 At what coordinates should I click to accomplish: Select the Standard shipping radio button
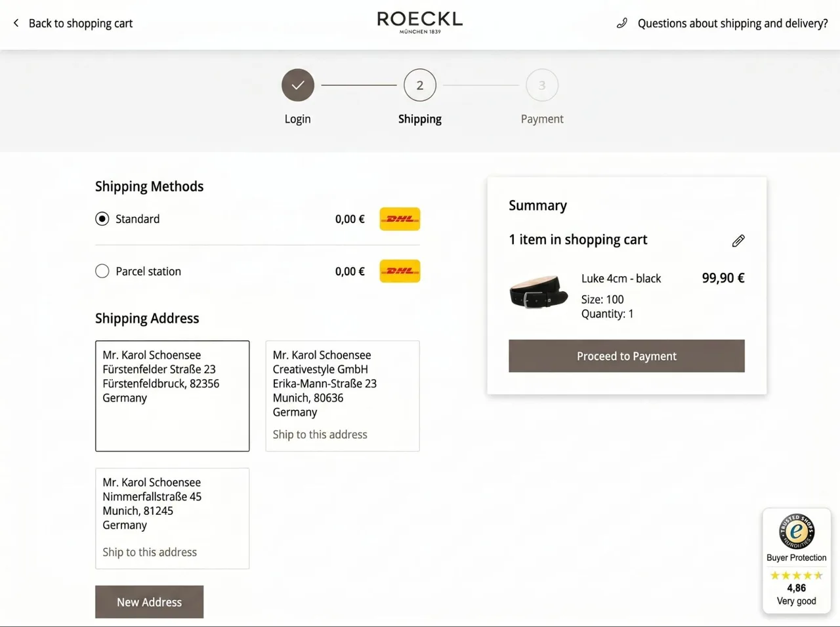point(102,219)
